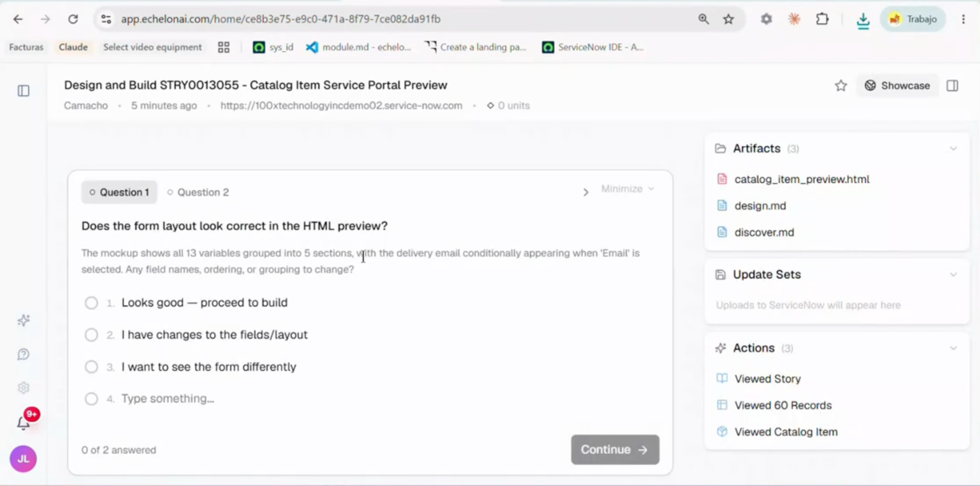Viewport: 980px width, 486px height.
Task: Favorite this conversation with the star icon
Action: pyautogui.click(x=841, y=86)
